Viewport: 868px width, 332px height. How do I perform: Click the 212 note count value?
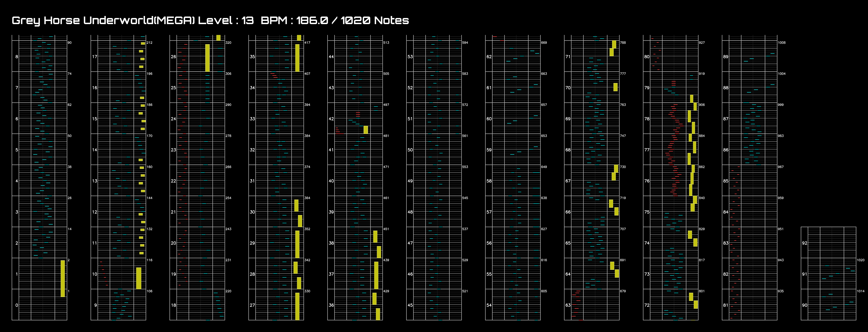pos(149,43)
